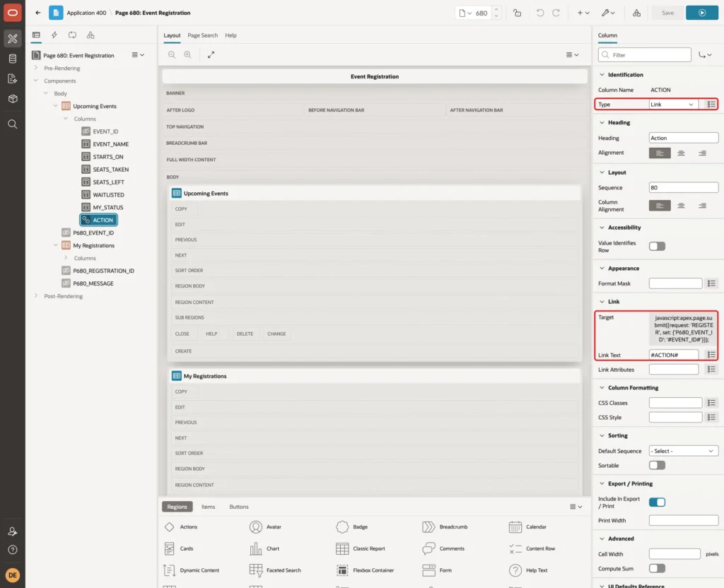Switch to Dynamic Actions lightning tab
The image size is (724, 588).
tap(54, 35)
